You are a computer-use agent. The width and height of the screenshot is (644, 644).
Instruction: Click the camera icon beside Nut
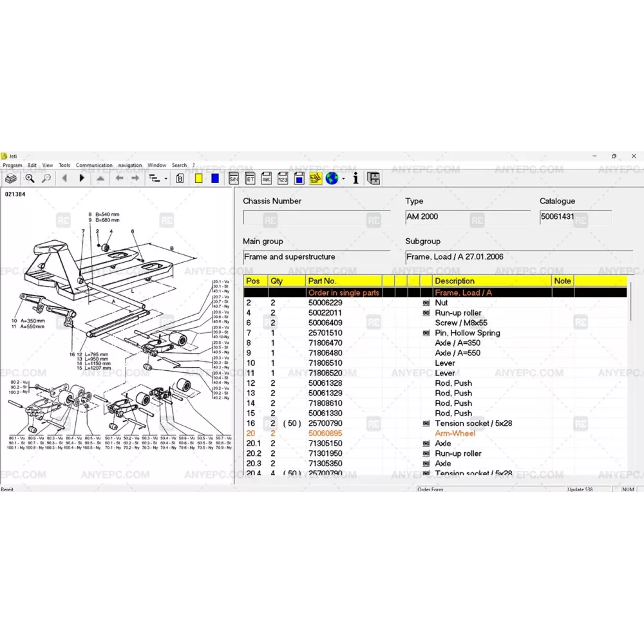425,303
